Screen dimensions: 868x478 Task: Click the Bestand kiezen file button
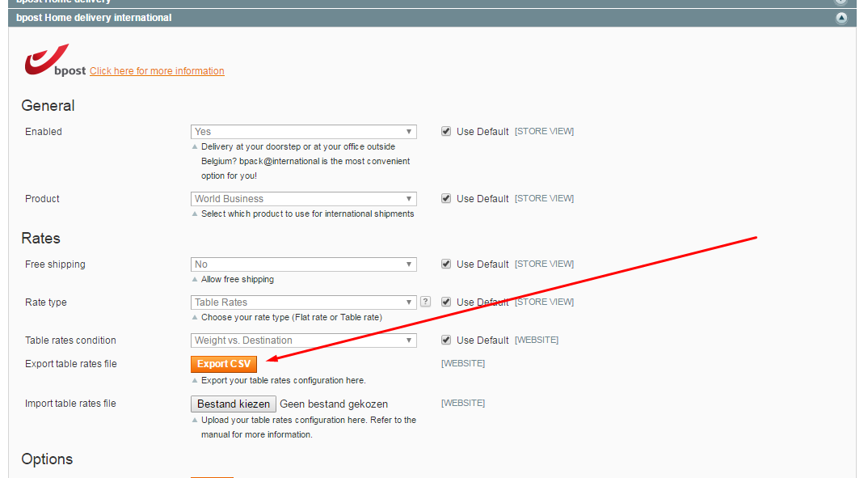[233, 404]
